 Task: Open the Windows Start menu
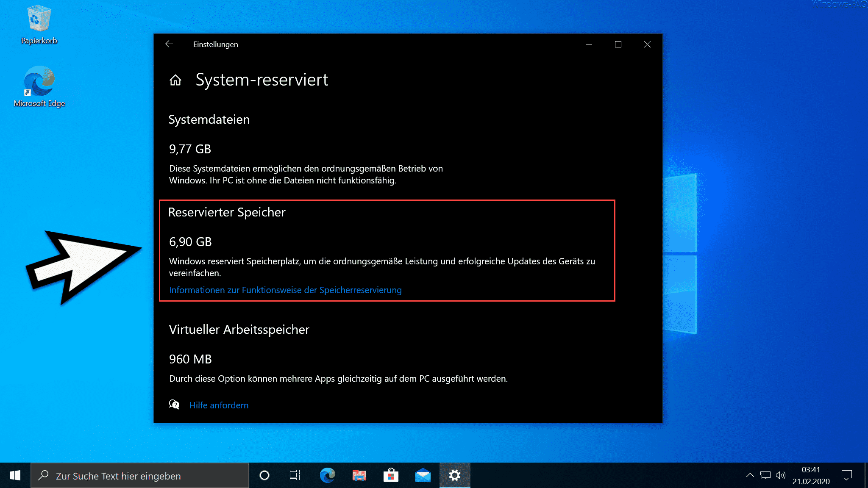pyautogui.click(x=15, y=475)
